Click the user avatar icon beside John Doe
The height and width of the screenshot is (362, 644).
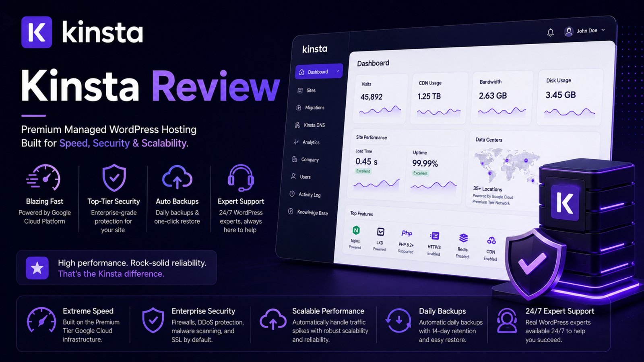569,31
